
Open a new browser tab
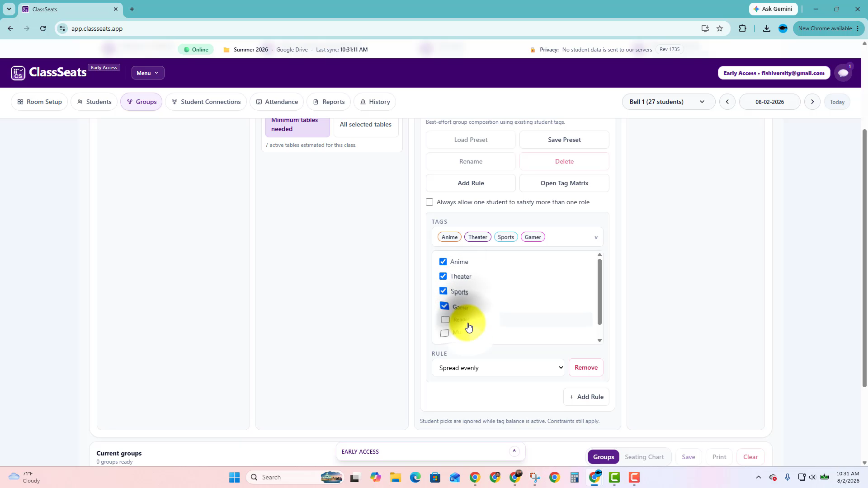click(x=132, y=9)
